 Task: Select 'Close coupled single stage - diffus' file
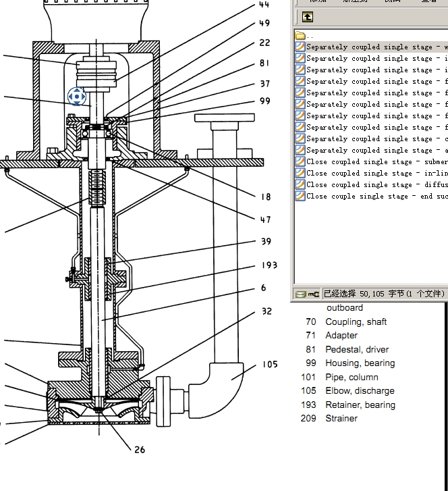point(374,185)
